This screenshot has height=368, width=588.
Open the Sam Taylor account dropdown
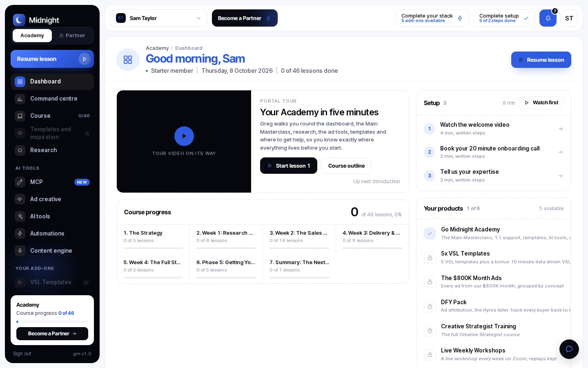[x=159, y=18]
